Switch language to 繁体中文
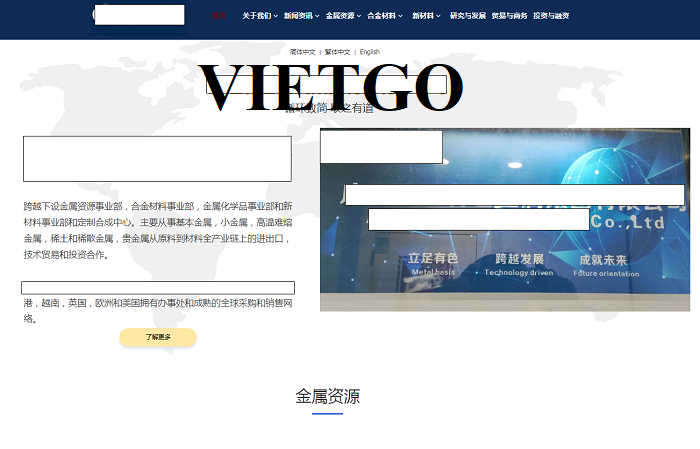The height and width of the screenshot is (449, 700). tap(337, 52)
